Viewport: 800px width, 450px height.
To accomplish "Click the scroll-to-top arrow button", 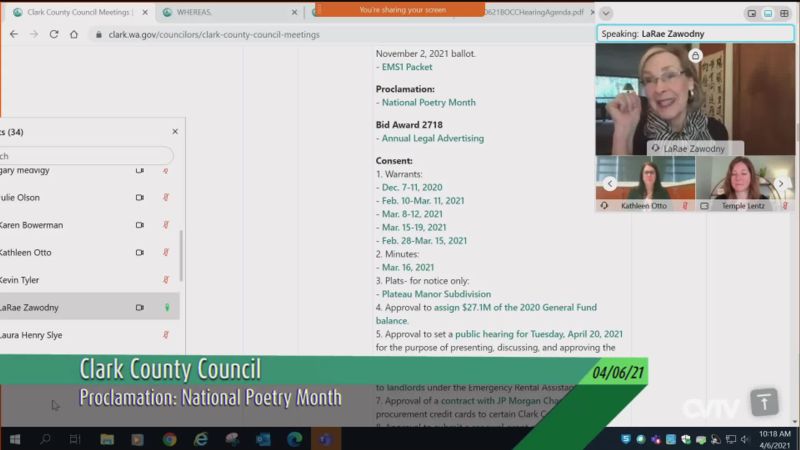I will pos(764,402).
